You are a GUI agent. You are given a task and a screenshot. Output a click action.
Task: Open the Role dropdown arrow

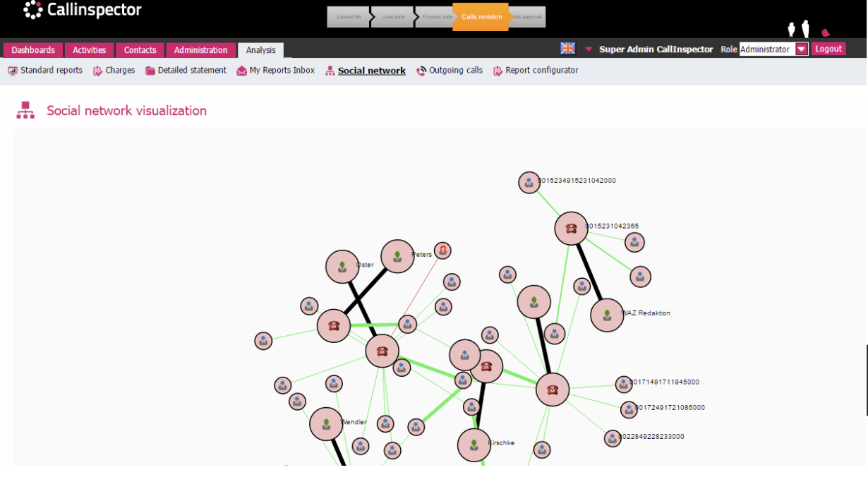click(800, 49)
